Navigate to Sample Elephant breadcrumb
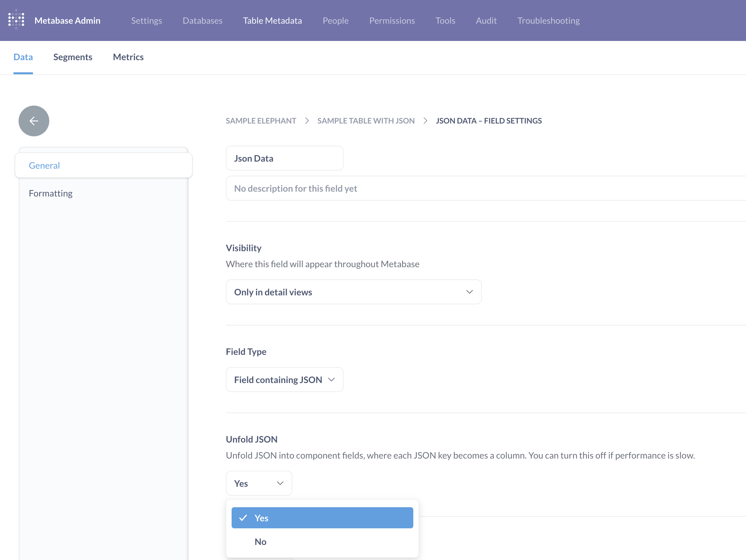746x560 pixels. 261,121
